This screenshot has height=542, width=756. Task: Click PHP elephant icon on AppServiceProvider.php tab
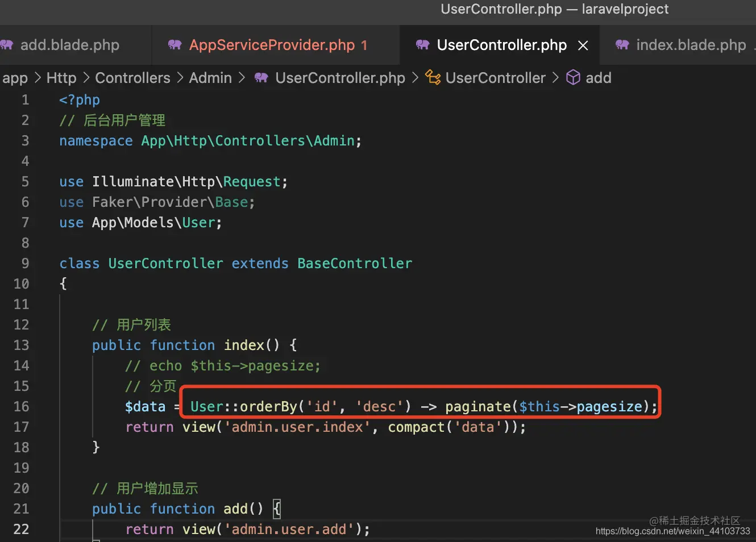pyautogui.click(x=175, y=44)
